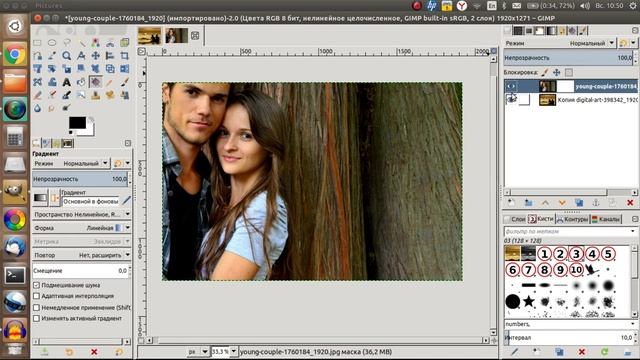Select the Move tool in toolbox

coord(96,56)
